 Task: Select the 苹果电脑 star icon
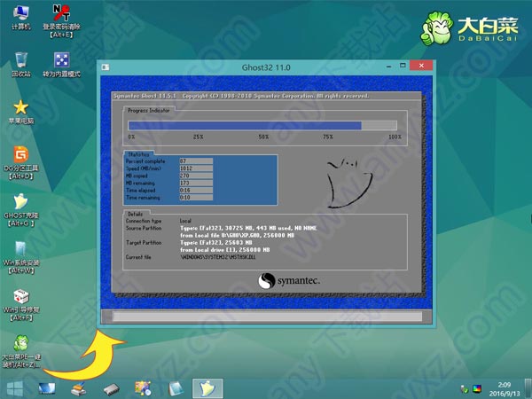click(21, 112)
